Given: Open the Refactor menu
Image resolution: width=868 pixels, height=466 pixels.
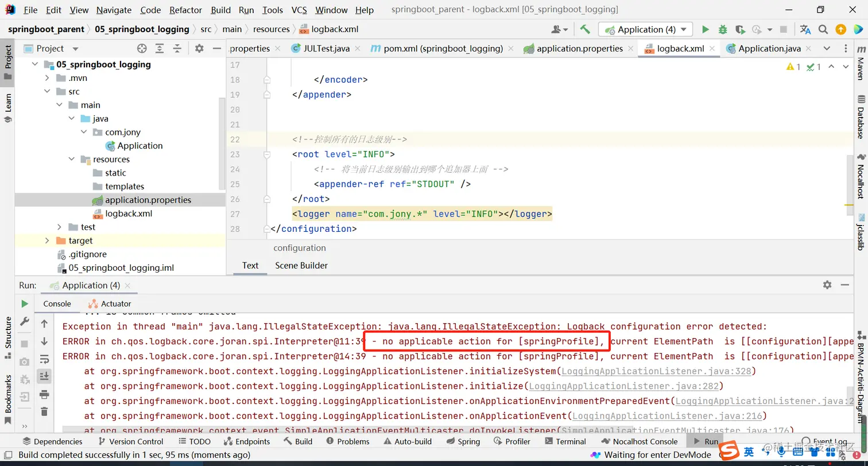Looking at the screenshot, I should pyautogui.click(x=185, y=10).
